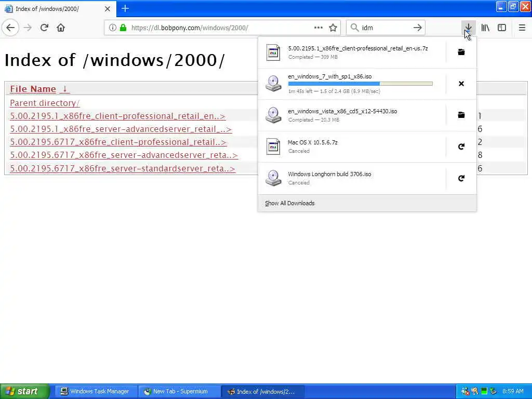Open page actions three-dots menu

318,28
